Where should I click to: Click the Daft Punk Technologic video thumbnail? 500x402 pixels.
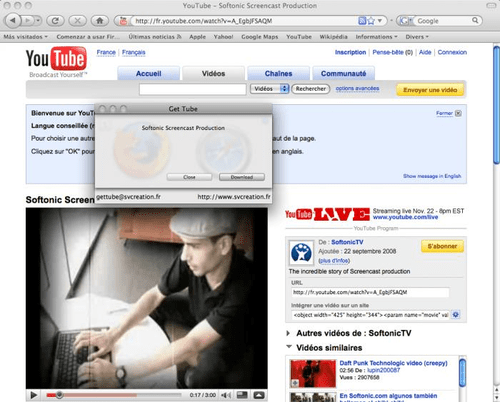pos(313,373)
